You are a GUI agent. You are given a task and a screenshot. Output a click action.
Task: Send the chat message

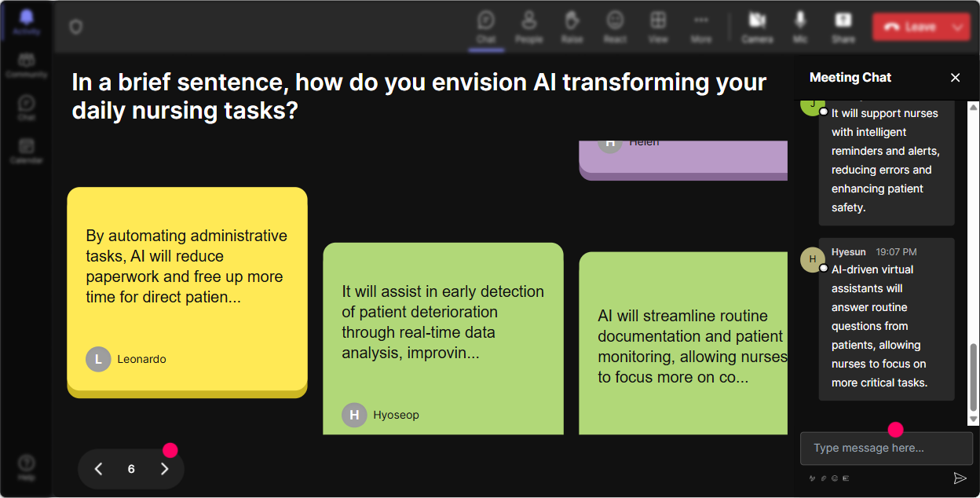point(960,478)
